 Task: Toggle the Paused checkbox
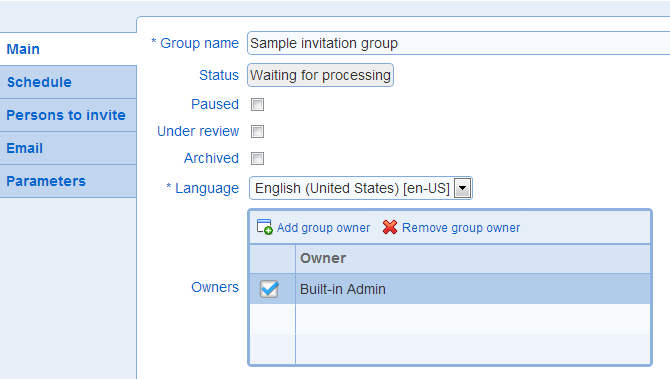[257, 104]
